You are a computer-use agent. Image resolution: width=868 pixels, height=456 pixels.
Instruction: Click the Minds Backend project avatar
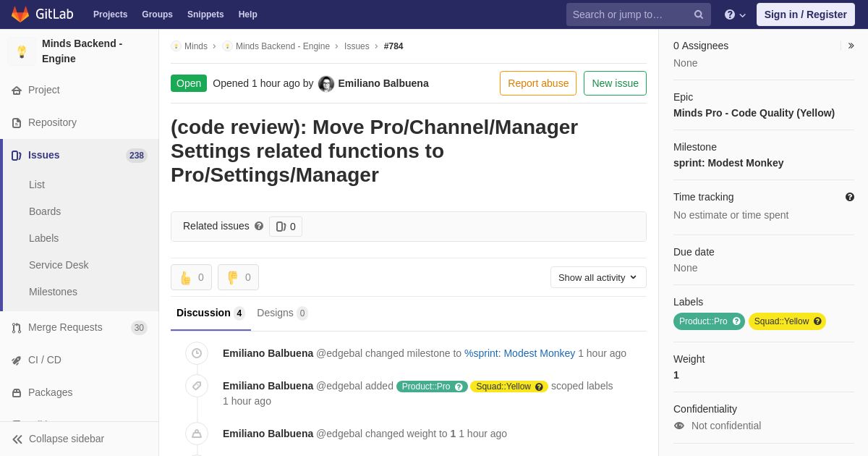(22, 51)
